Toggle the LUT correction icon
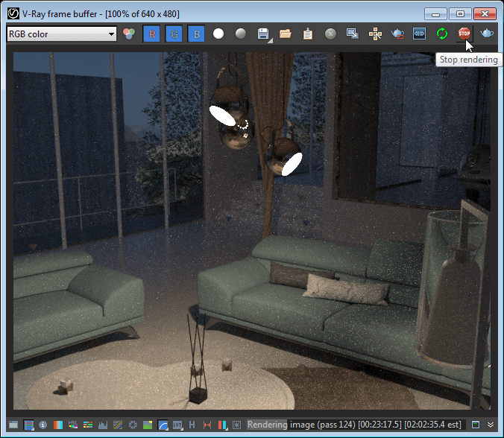Viewport: 504px width, 438px height. (177, 425)
